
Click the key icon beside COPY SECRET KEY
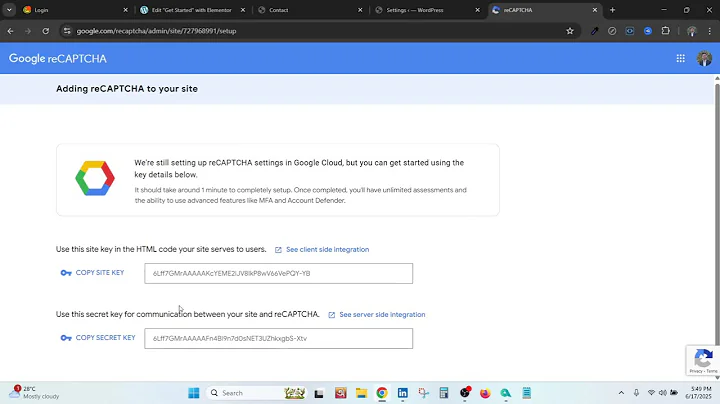coord(66,338)
